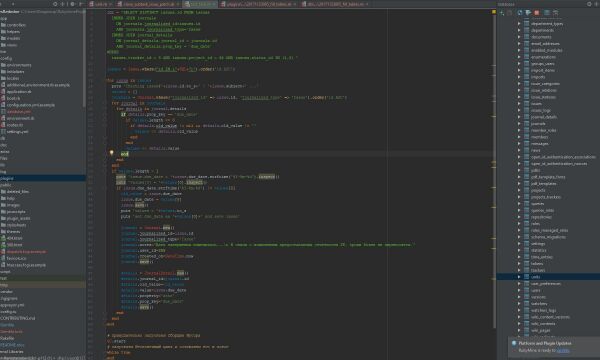Click the red stop icon in Database toolbar
Viewport: 600px width, 360px height.
click(536, 13)
